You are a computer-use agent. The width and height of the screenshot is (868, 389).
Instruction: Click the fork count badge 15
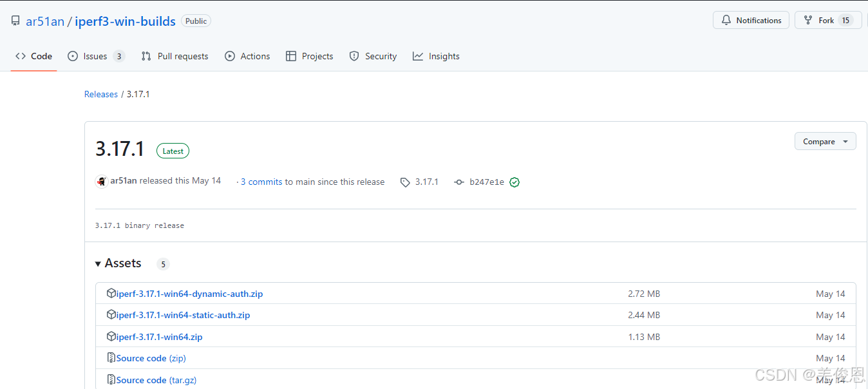(x=846, y=21)
